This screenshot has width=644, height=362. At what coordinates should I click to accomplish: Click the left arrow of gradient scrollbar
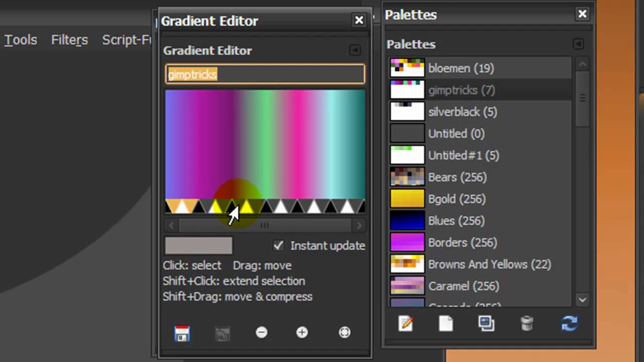pyautogui.click(x=172, y=226)
